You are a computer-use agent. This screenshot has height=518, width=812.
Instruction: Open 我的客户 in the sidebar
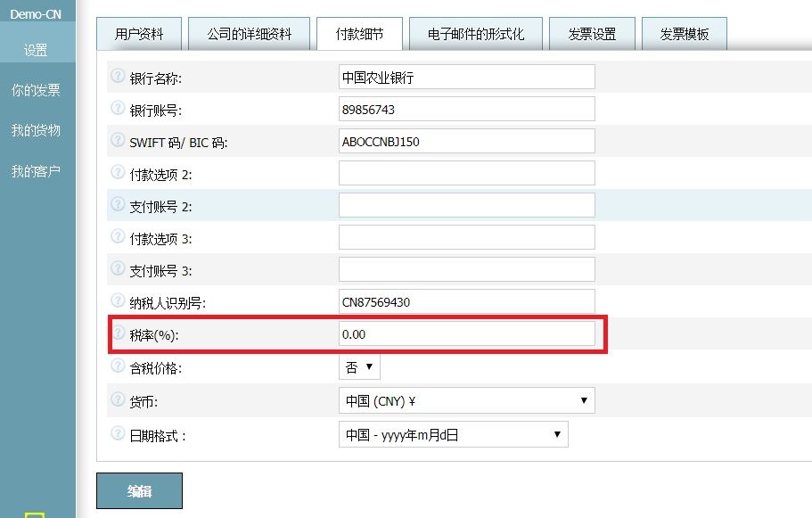pos(37,170)
